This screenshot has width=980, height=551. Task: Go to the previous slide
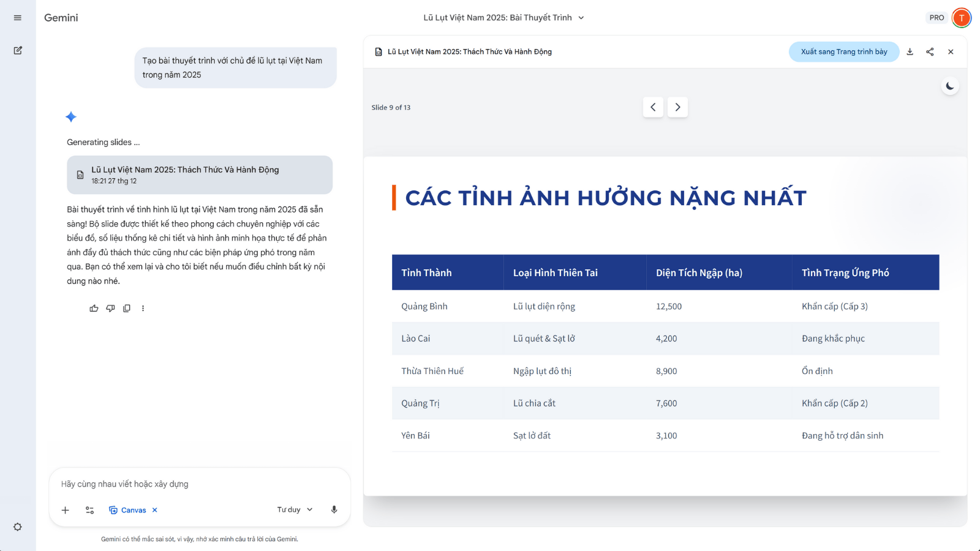653,107
